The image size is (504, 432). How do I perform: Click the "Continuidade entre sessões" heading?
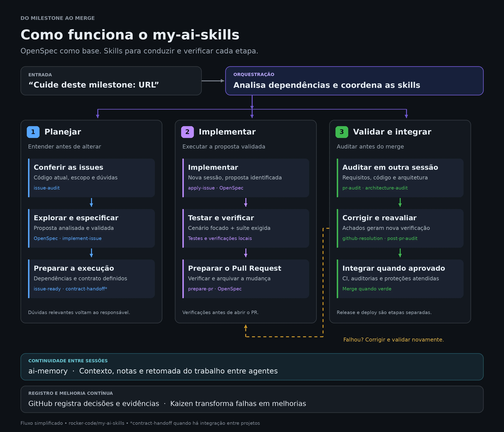[x=68, y=361]
